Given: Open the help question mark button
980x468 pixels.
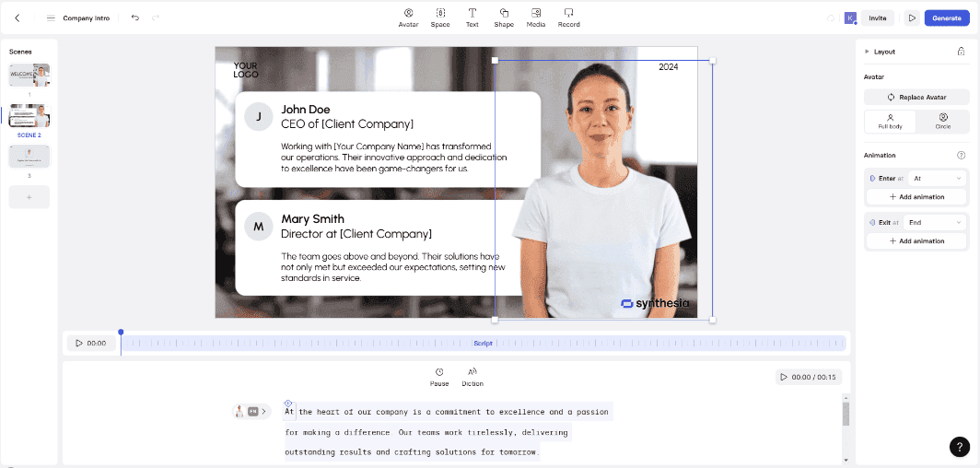Looking at the screenshot, I should 959,447.
